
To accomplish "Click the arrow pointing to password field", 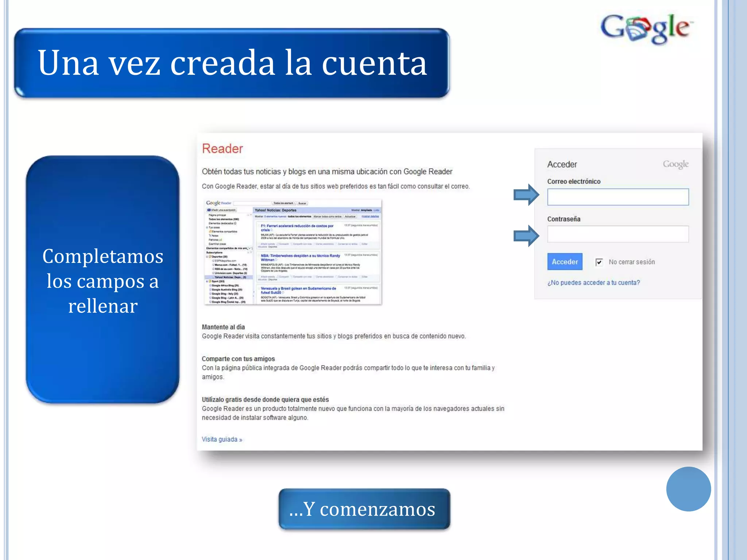I will pyautogui.click(x=526, y=236).
